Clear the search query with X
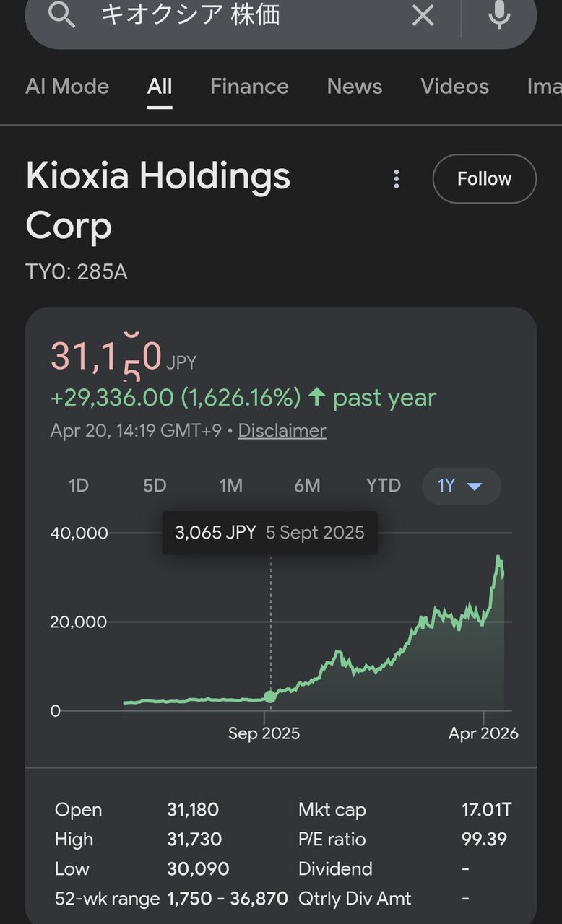This screenshot has height=924, width=562. click(x=423, y=14)
